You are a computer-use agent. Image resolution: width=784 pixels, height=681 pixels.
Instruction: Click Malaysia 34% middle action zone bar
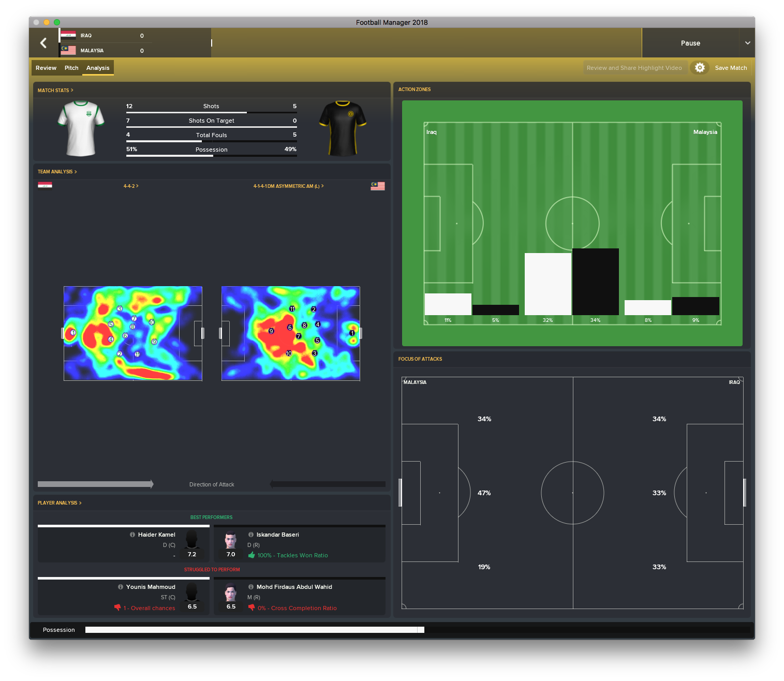[596, 282]
